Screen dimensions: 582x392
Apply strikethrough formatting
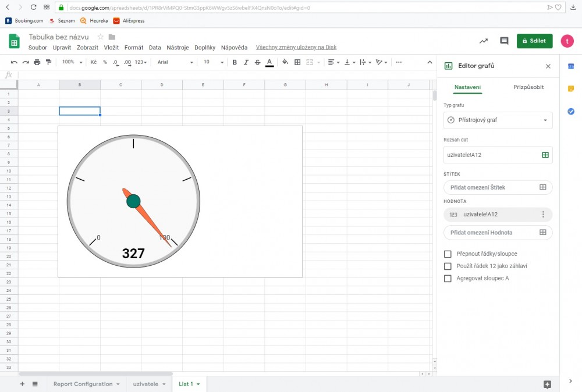point(257,62)
